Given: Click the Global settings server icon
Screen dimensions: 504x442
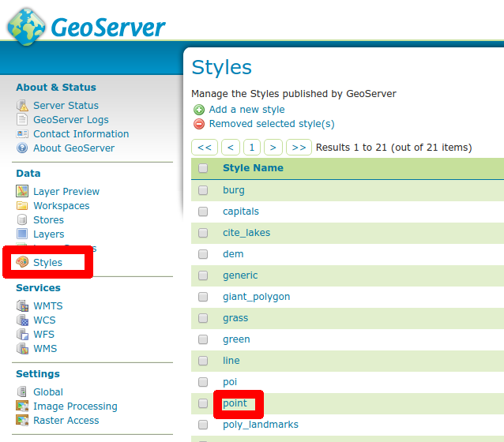Looking at the screenshot, I should [x=22, y=392].
